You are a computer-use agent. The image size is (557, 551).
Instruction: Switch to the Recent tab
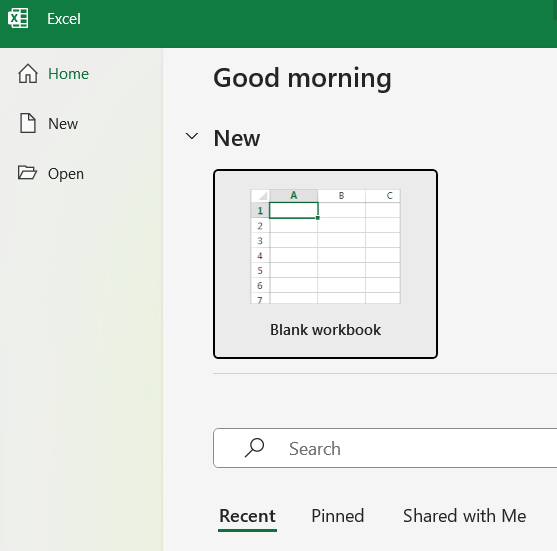tap(247, 516)
